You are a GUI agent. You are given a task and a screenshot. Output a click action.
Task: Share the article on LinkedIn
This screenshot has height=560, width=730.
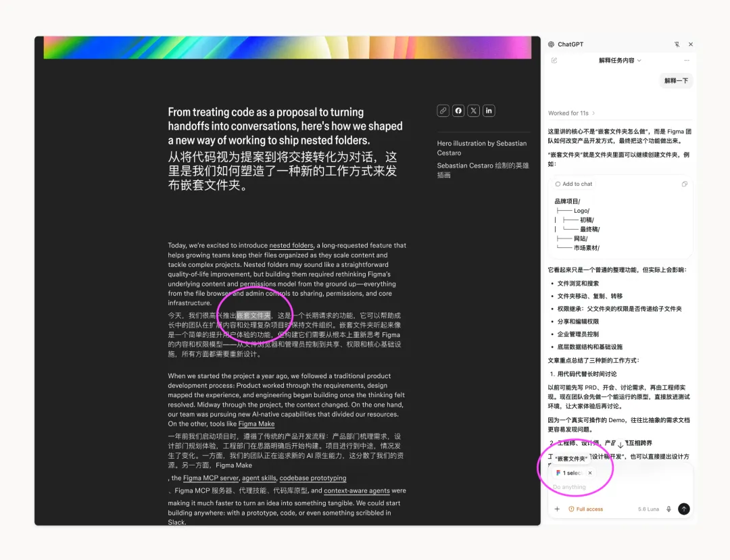click(489, 111)
